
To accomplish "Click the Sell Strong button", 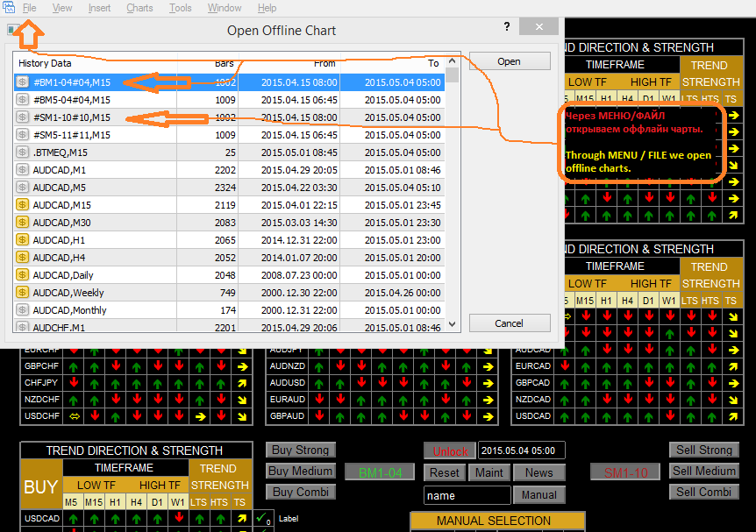I will coord(704,450).
